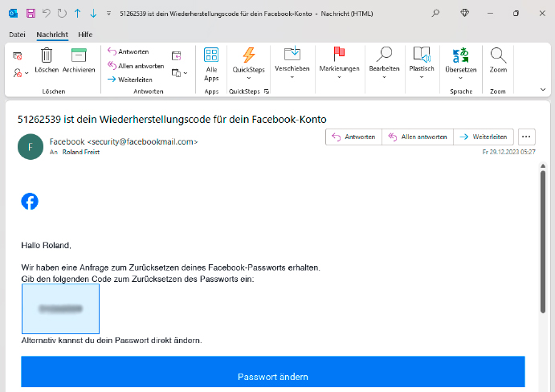Screen dimensions: 555x392
Task: Click Antworten in the ribbon
Action: pos(129,51)
